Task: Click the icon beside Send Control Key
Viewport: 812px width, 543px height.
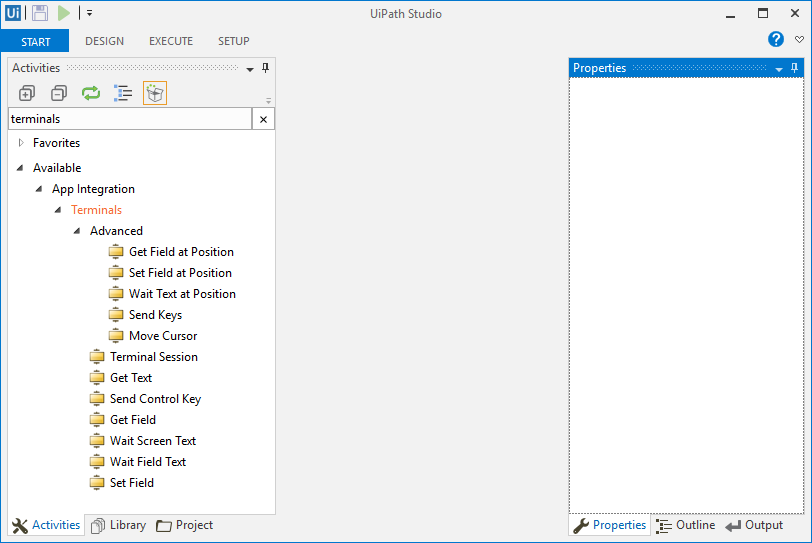Action: click(x=97, y=399)
